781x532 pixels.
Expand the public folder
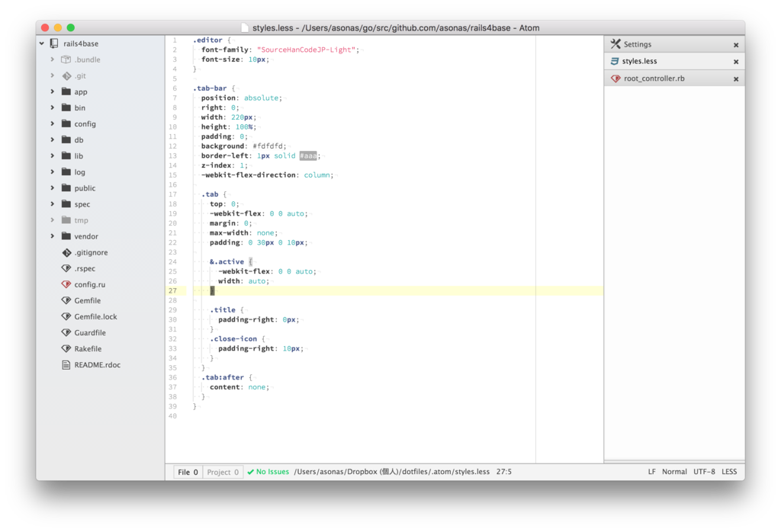[53, 187]
